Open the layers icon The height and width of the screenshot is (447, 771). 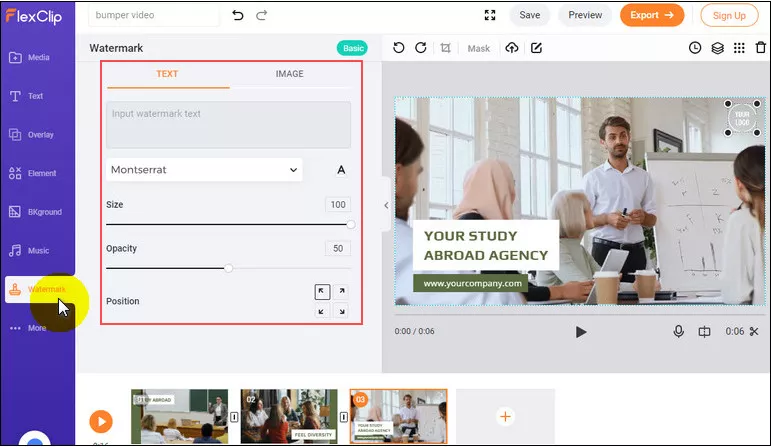pyautogui.click(x=717, y=48)
